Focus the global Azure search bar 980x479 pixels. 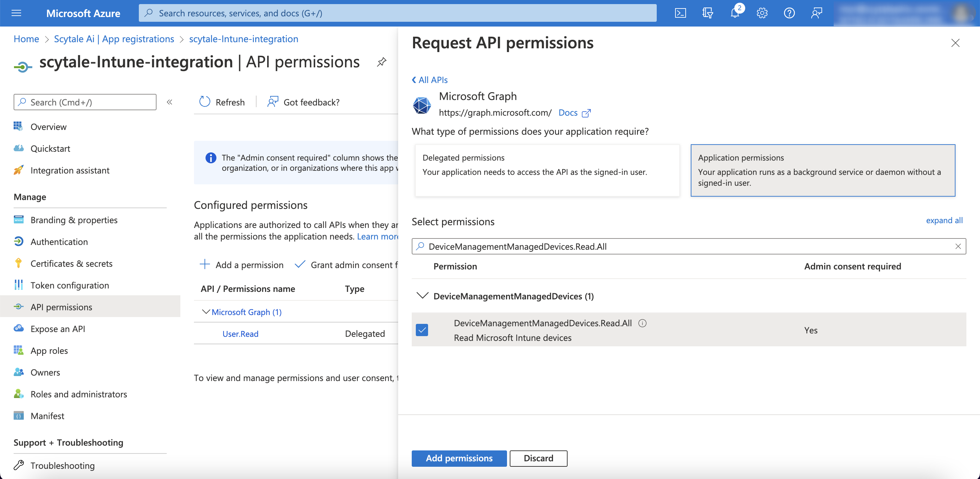397,13
